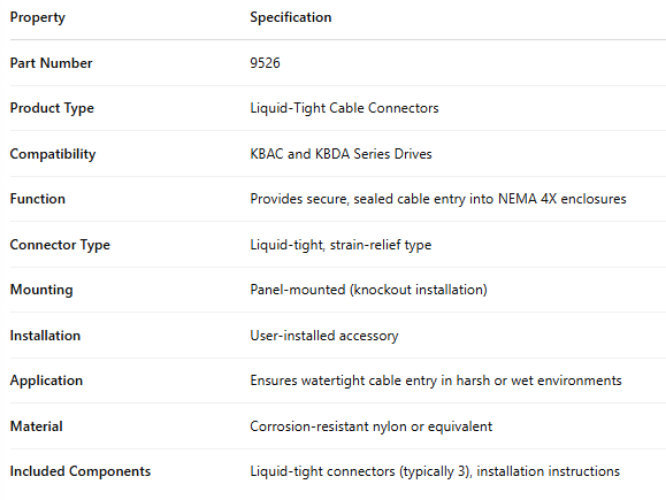Select the Material row label
Screen dimensions: 666x500
coord(36,427)
